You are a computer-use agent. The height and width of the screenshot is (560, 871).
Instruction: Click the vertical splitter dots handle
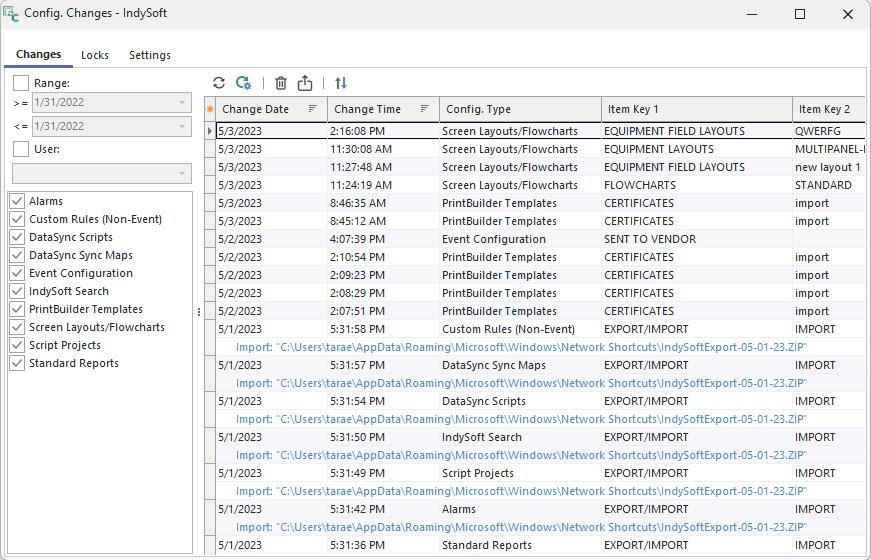(x=199, y=312)
